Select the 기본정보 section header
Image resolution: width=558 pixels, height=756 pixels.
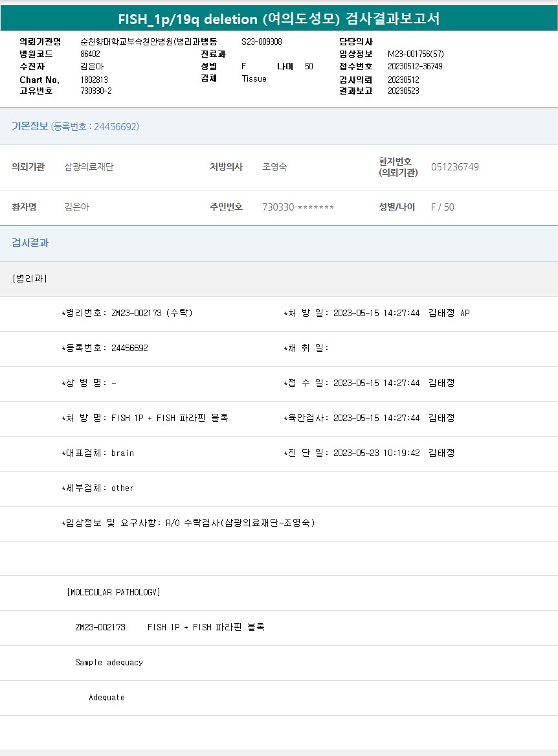75,126
